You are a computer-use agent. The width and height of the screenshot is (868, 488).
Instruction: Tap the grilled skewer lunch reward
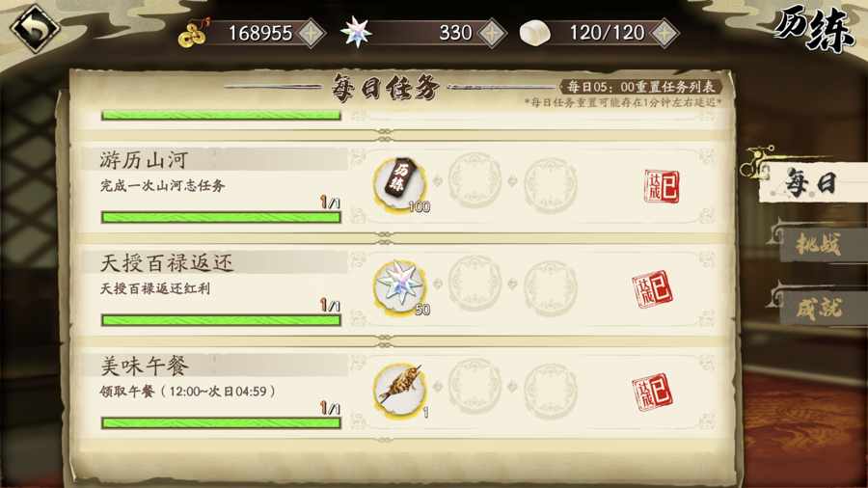click(399, 389)
